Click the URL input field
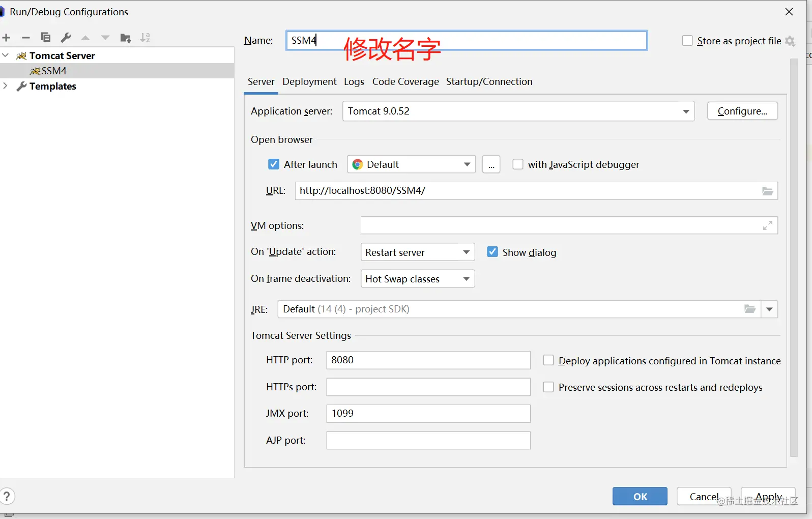Image resolution: width=812 pixels, height=519 pixels. 536,191
